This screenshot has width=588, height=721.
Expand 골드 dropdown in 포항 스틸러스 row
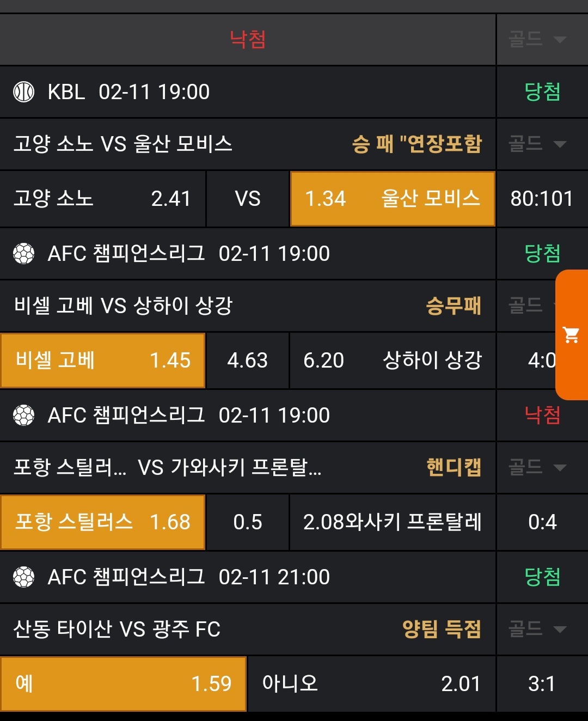[x=537, y=467]
